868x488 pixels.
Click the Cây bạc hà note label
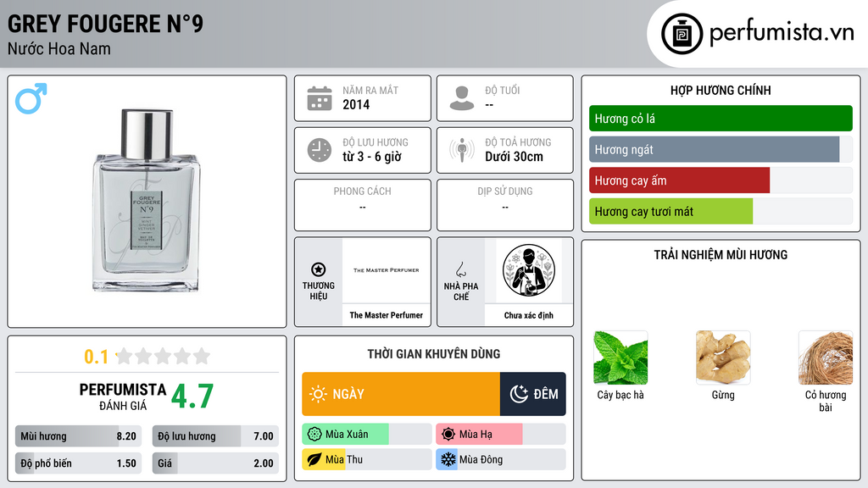(x=620, y=395)
